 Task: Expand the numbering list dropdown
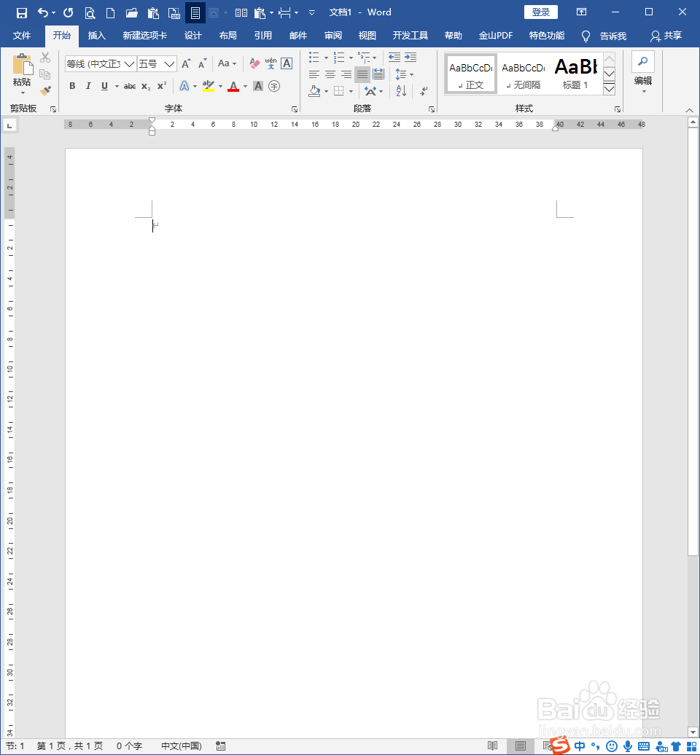click(351, 58)
